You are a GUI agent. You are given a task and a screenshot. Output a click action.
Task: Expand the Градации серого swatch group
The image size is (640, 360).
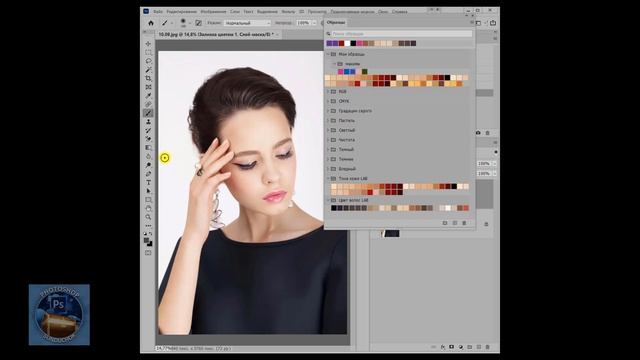tap(328, 111)
